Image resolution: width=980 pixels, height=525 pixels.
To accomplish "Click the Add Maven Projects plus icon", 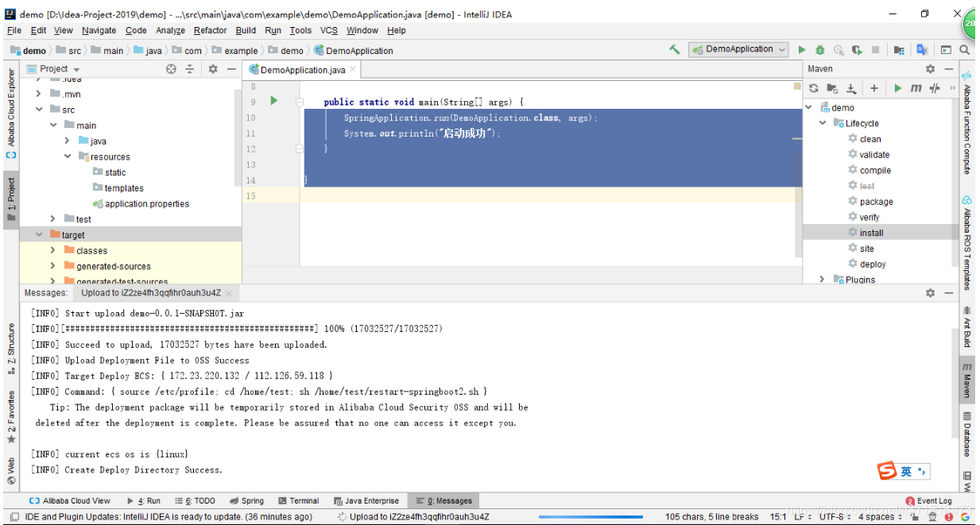I will (x=874, y=88).
